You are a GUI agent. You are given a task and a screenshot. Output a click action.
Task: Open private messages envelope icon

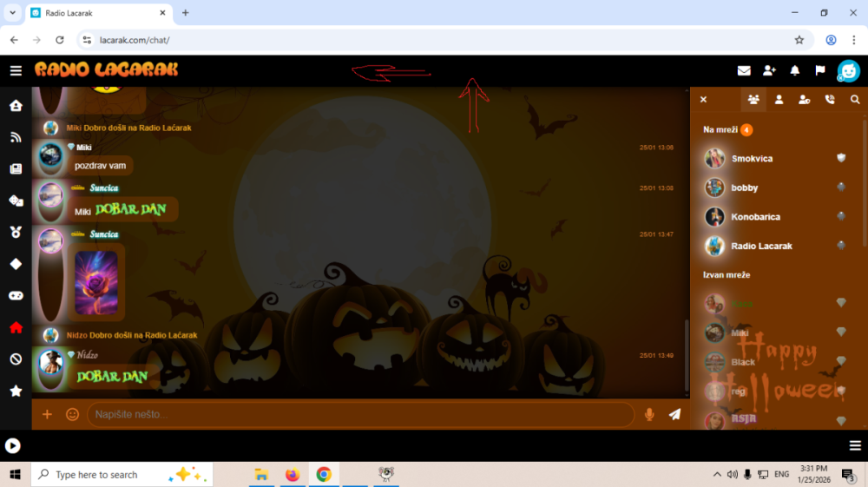744,70
